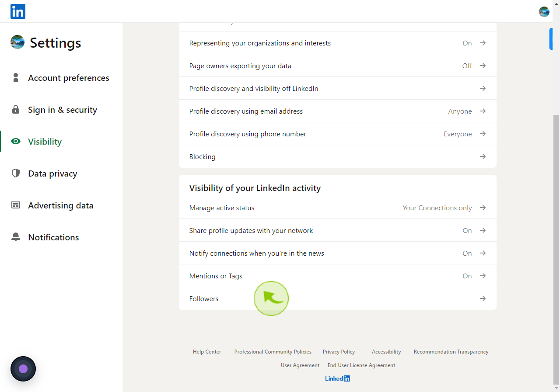Click 'Off' value for Page owners exporting
Viewport: 560px width, 392px height.
(x=467, y=66)
